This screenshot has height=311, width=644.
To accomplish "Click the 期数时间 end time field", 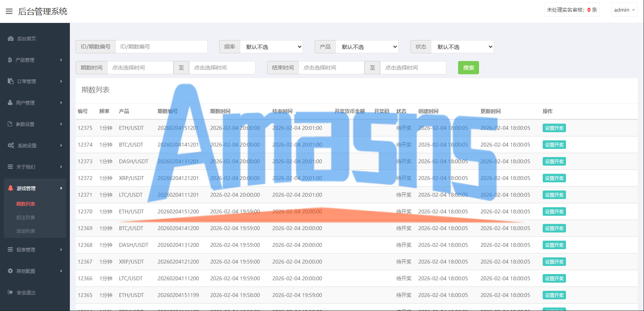I will coord(222,68).
